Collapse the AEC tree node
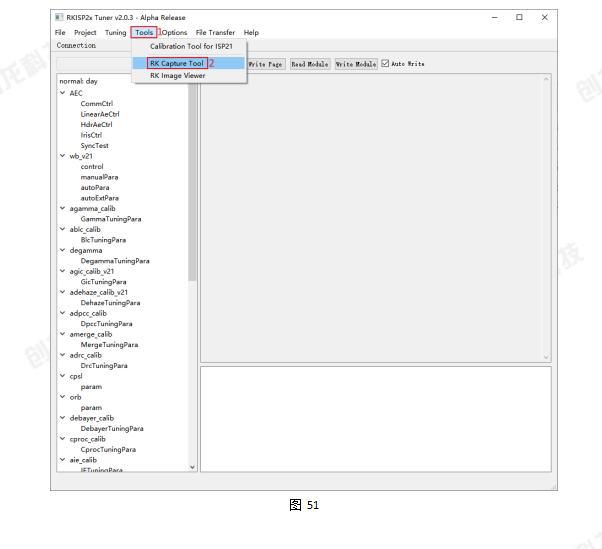Image resolution: width=602 pixels, height=549 pixels. tap(63, 93)
